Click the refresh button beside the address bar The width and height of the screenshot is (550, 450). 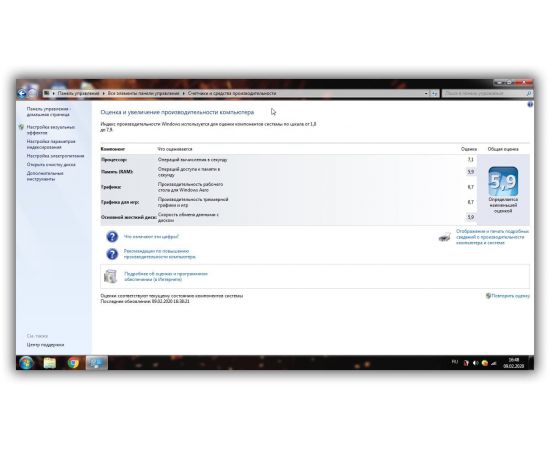(x=435, y=93)
